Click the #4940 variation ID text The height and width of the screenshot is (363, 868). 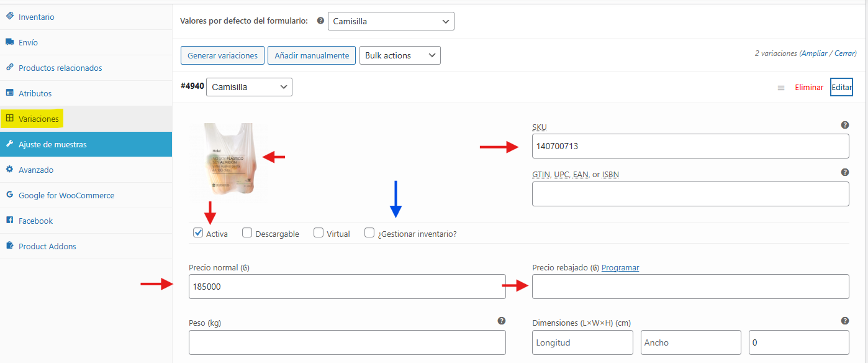[x=192, y=86]
